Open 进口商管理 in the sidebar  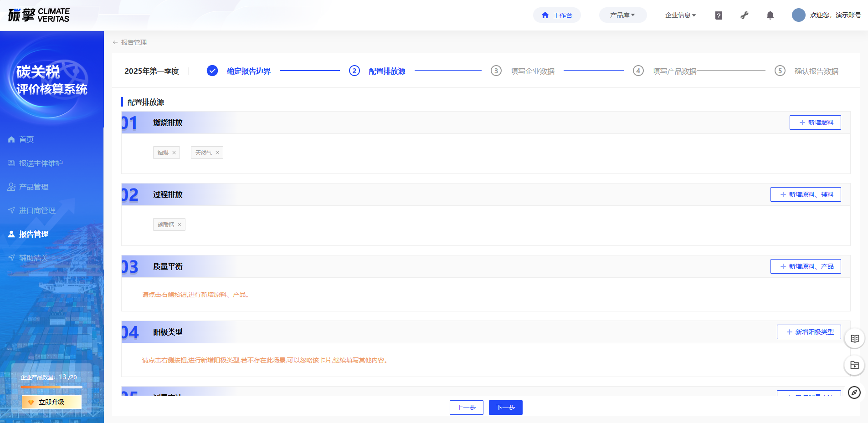point(37,210)
